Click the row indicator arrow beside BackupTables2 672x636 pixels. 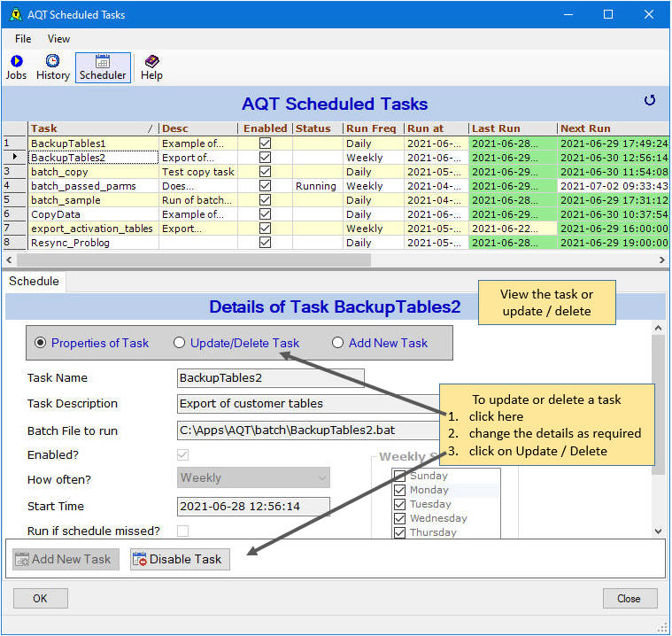pyautogui.click(x=15, y=157)
